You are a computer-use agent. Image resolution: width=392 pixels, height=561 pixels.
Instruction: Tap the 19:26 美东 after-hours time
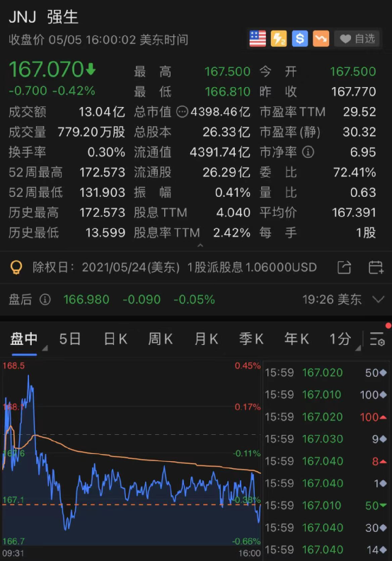point(332,300)
